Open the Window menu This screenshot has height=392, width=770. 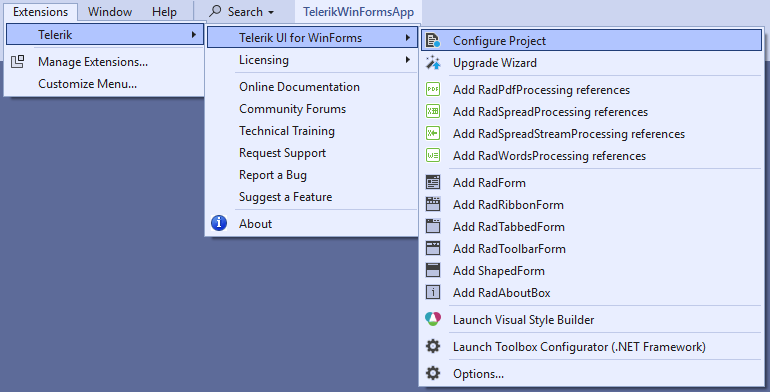[110, 12]
